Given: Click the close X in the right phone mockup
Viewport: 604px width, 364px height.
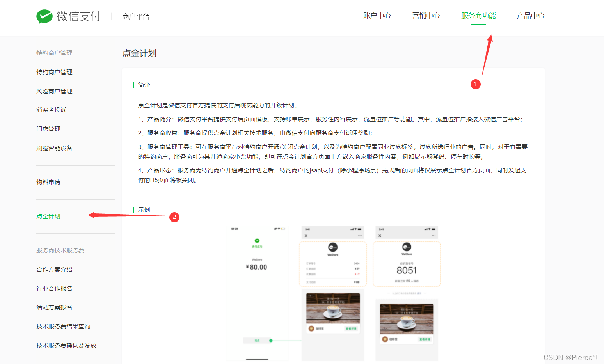Looking at the screenshot, I should click(x=380, y=236).
